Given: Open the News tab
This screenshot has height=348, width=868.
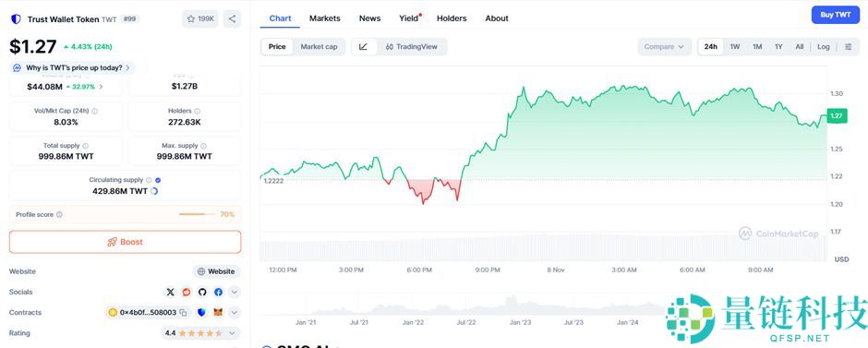Looking at the screenshot, I should [369, 18].
